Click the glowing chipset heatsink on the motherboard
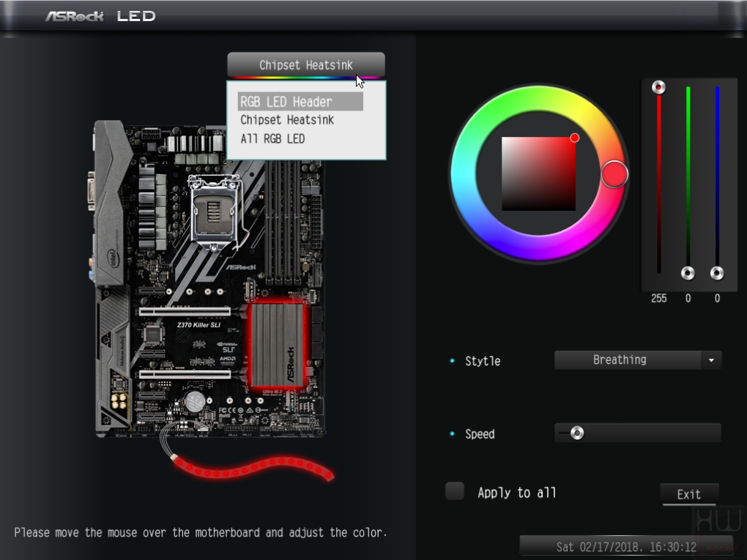Image resolution: width=747 pixels, height=560 pixels. pos(278,346)
